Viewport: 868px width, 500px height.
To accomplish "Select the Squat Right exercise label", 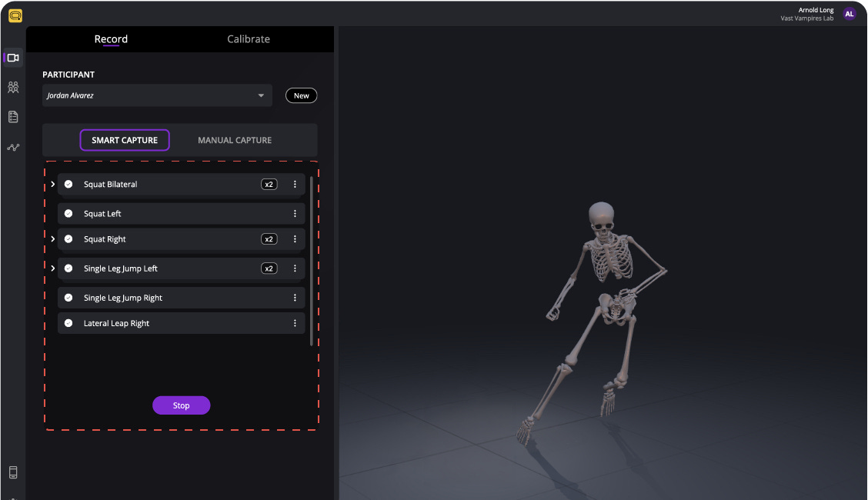I will [x=105, y=239].
